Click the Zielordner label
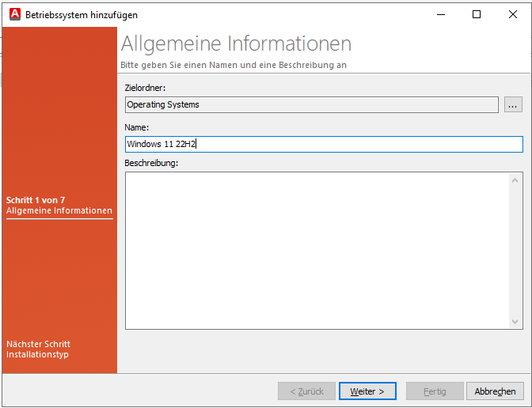The image size is (532, 408). (x=145, y=87)
